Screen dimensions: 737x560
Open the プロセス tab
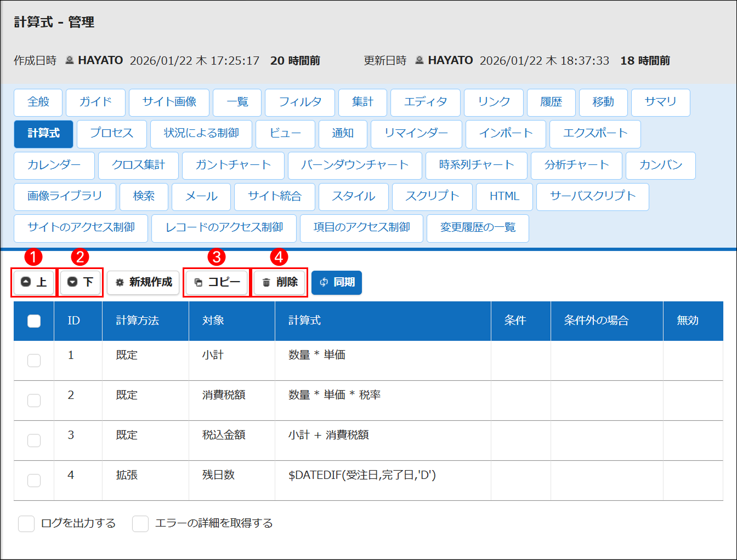[x=112, y=134]
